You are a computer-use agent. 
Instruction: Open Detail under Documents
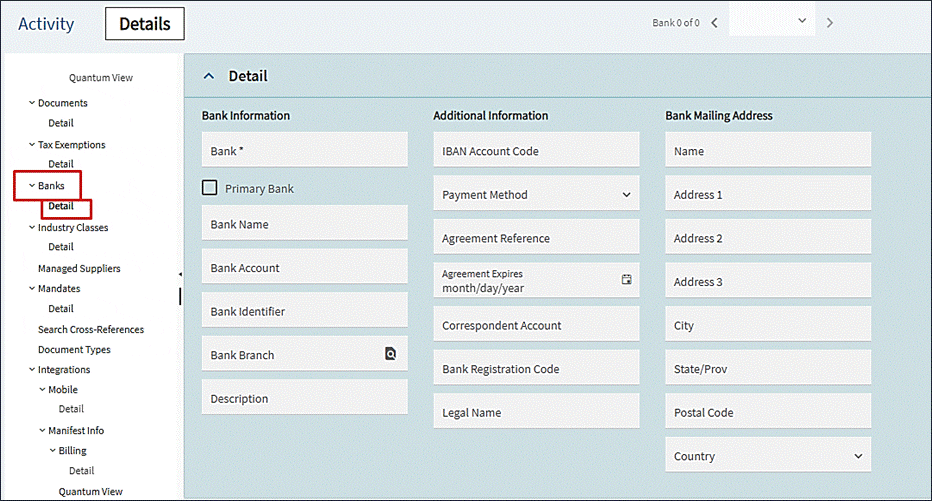pos(61,123)
